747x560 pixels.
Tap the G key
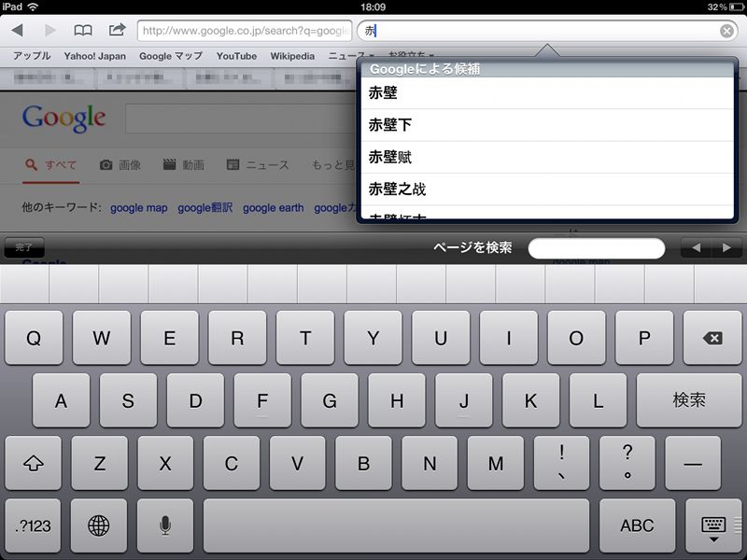330,400
